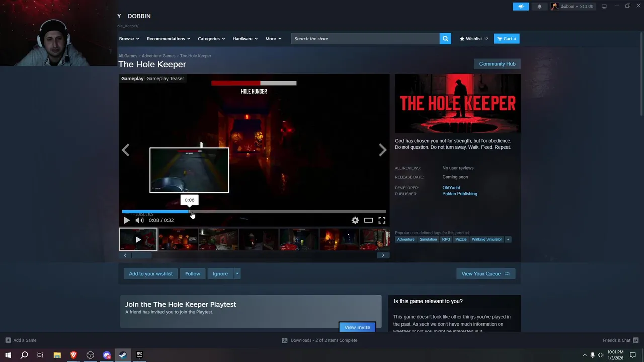Enter fullscreen video mode

382,220
